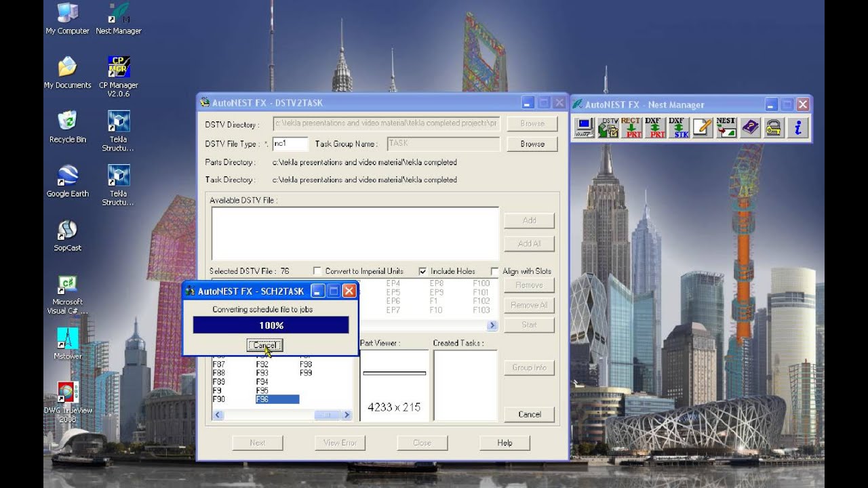
Task: Click the NEST icon in Nest Manager toolbar
Action: click(x=726, y=127)
